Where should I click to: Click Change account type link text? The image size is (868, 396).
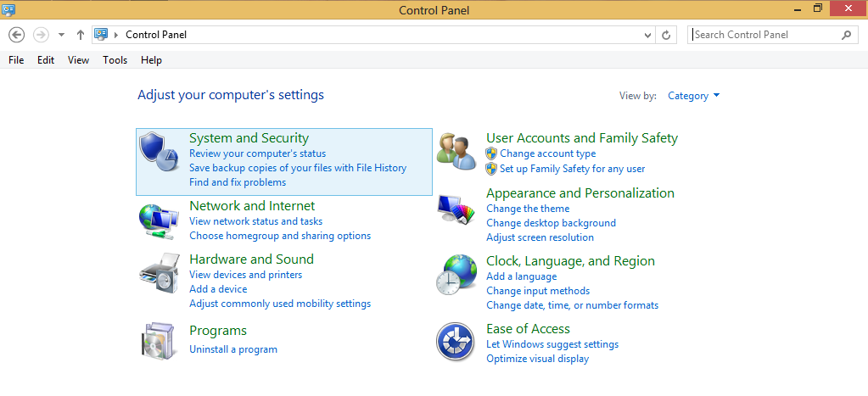click(x=547, y=153)
